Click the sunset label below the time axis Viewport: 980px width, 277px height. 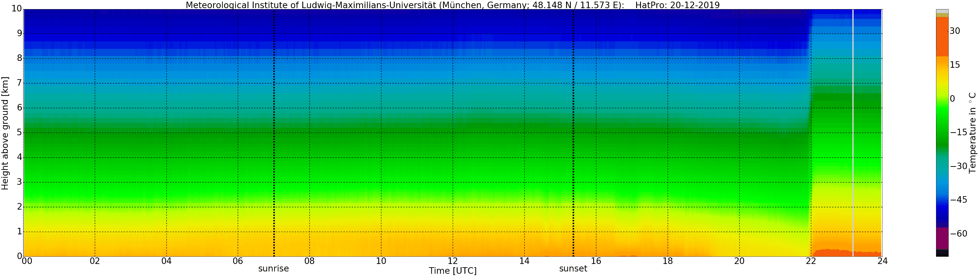pyautogui.click(x=573, y=269)
